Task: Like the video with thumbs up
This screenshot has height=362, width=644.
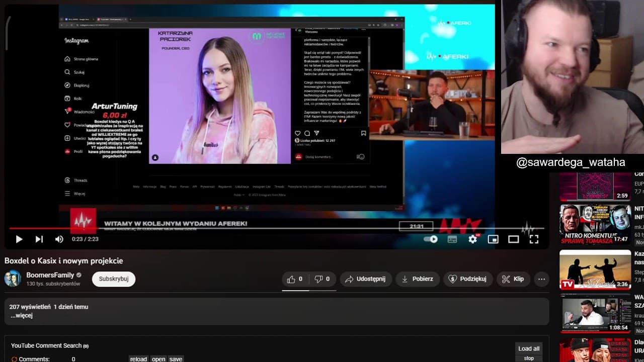Action: [295, 279]
